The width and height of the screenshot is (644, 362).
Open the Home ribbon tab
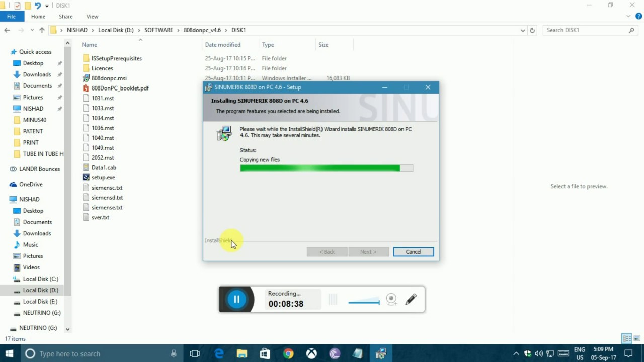click(38, 16)
